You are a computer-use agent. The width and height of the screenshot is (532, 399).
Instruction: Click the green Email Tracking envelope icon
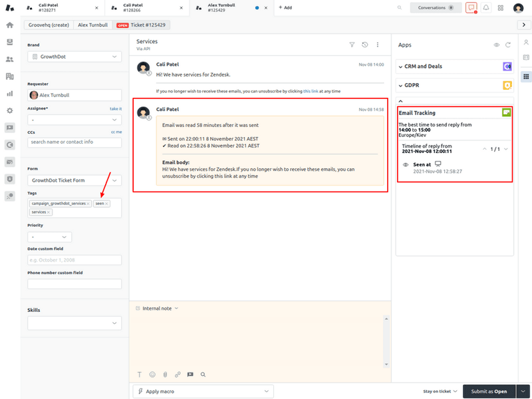point(506,112)
